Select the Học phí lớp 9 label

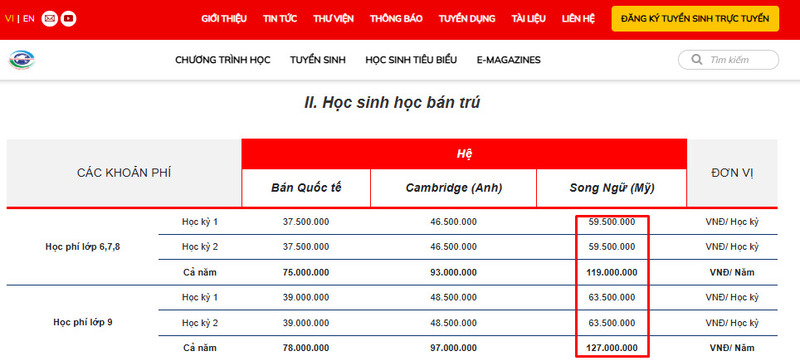coord(83,323)
